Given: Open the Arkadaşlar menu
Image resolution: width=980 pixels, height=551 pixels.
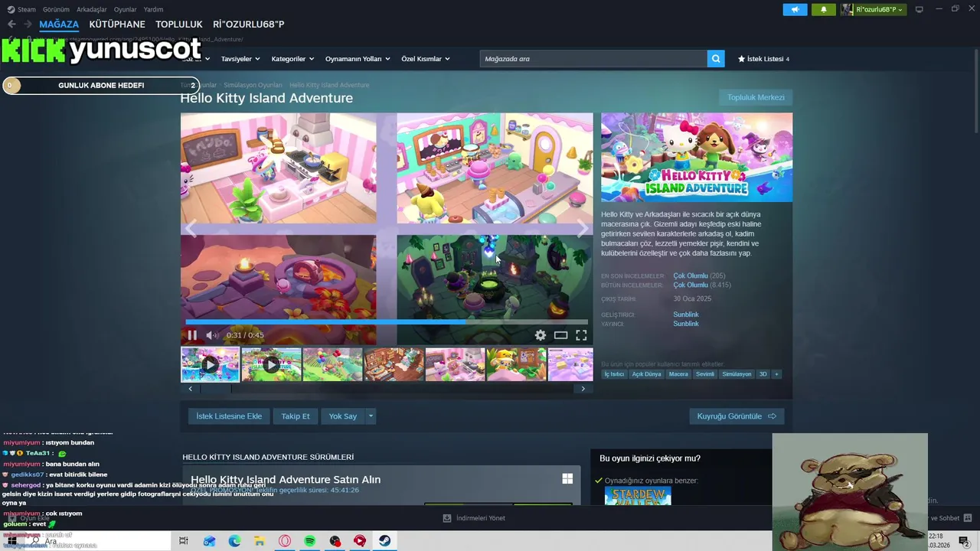Looking at the screenshot, I should 92,9.
